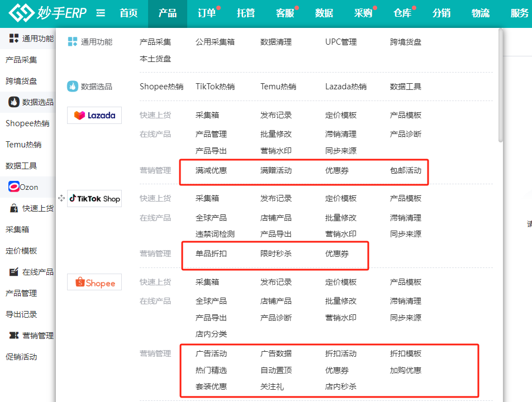The image size is (532, 402).
Task: Expand 快速上货 section in left sidebar
Action: 31,208
